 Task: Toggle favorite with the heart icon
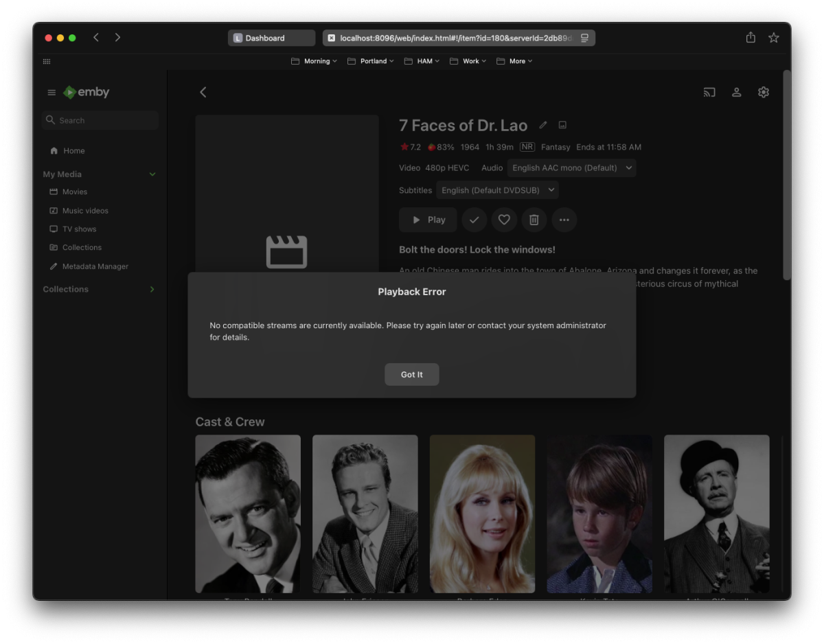(x=504, y=220)
